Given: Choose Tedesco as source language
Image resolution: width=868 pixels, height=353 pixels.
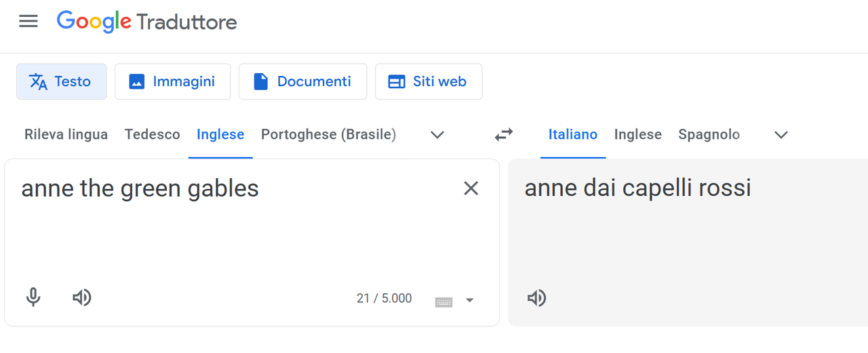Looking at the screenshot, I should 153,135.
